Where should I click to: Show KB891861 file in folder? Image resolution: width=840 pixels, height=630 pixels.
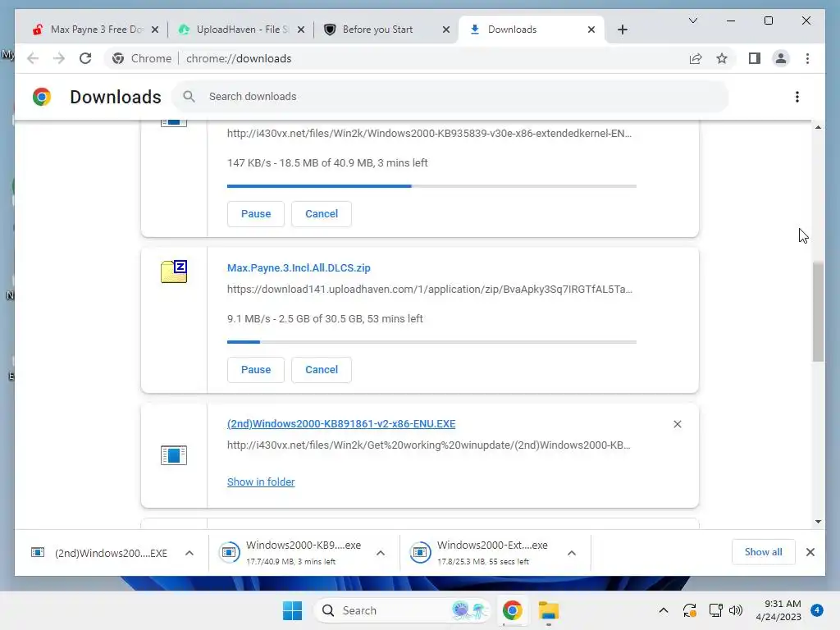(261, 482)
